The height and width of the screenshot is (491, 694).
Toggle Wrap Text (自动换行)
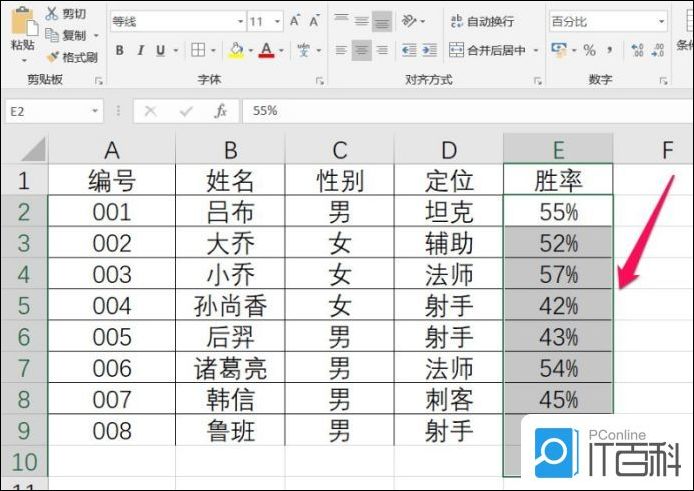coord(482,21)
